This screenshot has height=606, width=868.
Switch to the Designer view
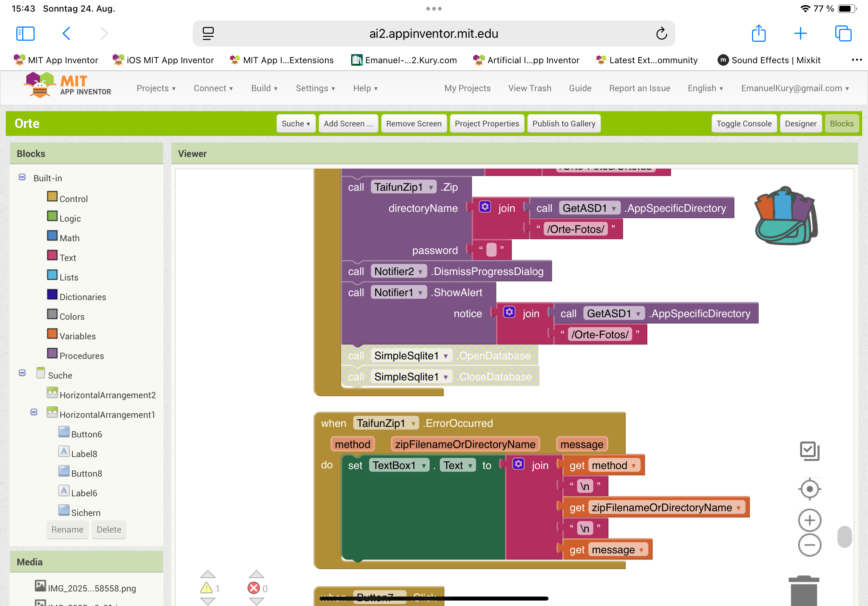coord(800,124)
